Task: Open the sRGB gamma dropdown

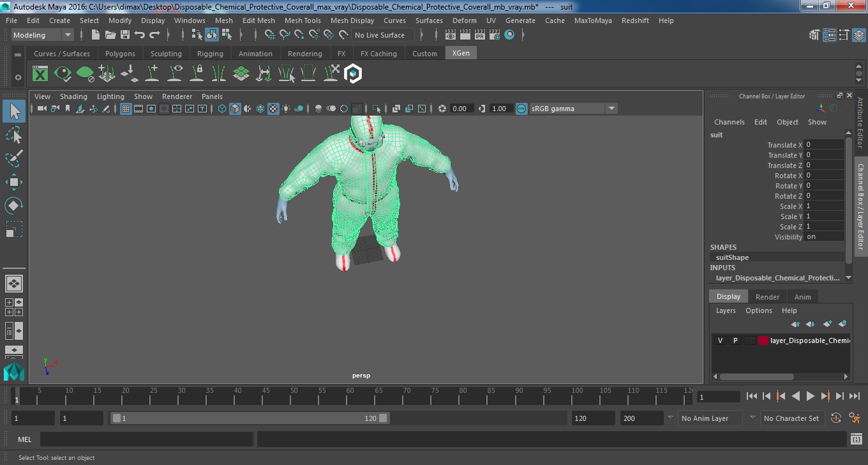Action: coord(573,109)
